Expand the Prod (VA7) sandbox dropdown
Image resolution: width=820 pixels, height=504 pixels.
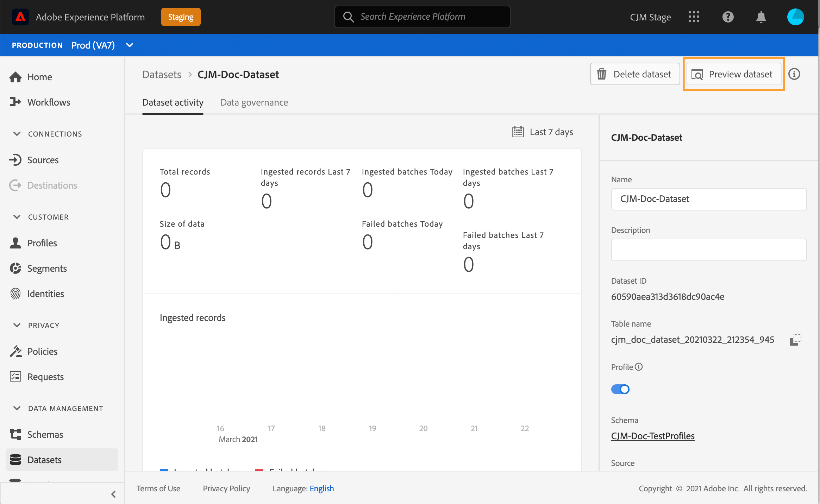pyautogui.click(x=129, y=45)
